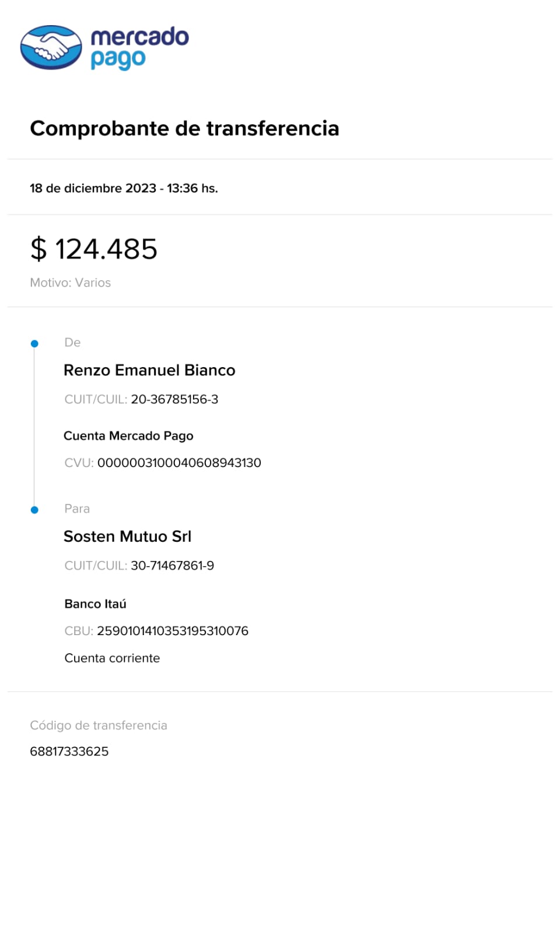Click the "Para" recipient label
Viewport: 560px width, 934px height.
click(77, 509)
